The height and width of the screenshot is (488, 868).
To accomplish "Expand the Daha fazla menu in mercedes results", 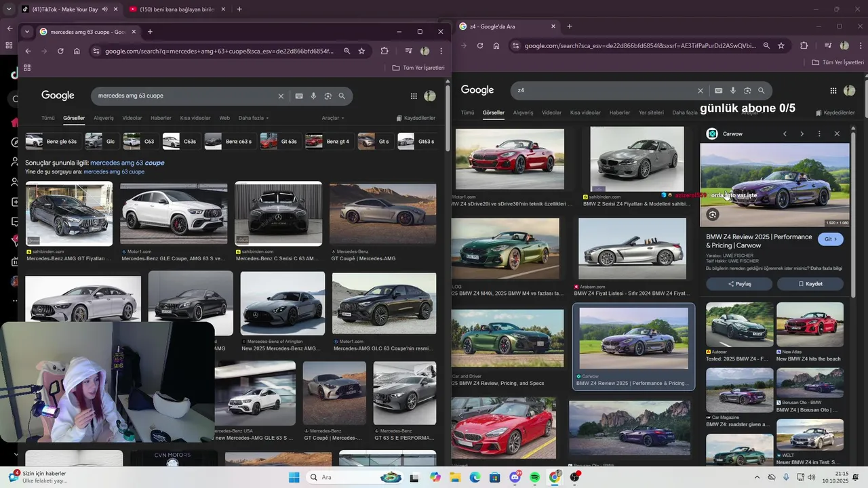I will click(x=254, y=118).
